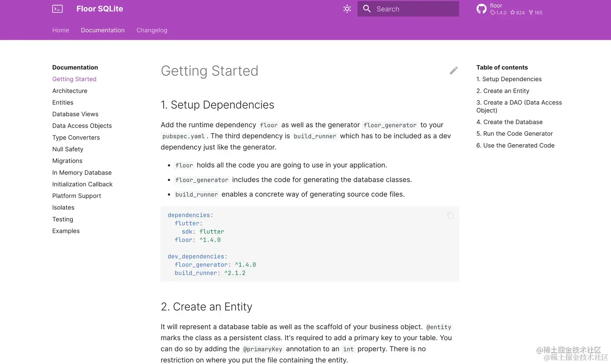Focus the Search input field
611x364 pixels.
click(408, 9)
